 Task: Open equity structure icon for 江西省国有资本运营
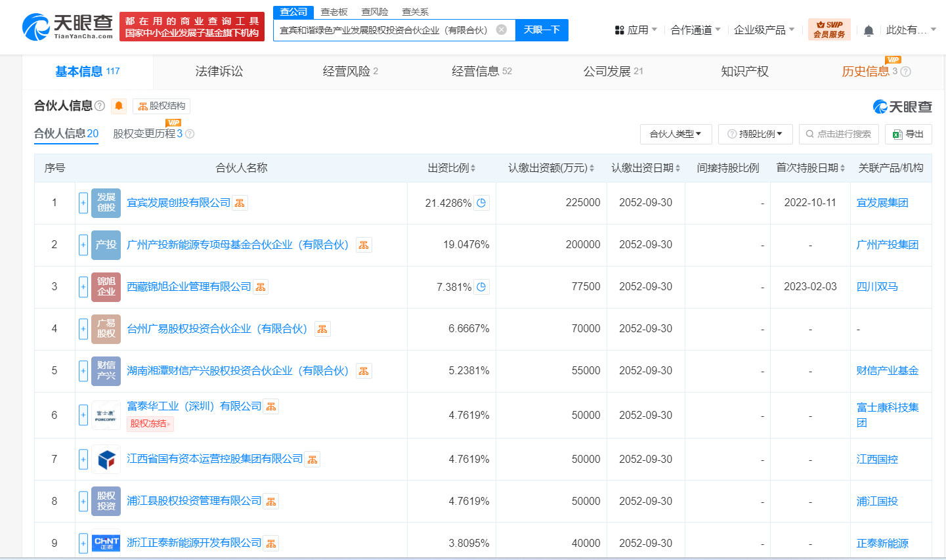coord(312,459)
